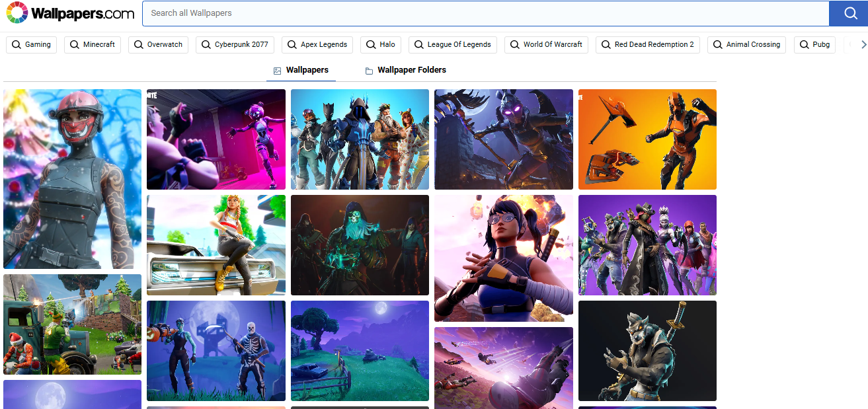Click the right arrow to show more categories

(x=863, y=45)
